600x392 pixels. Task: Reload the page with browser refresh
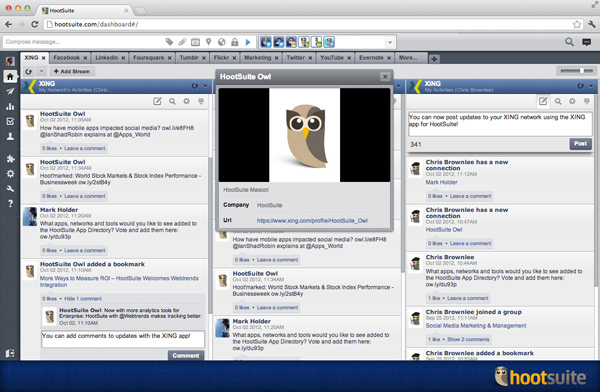34,24
